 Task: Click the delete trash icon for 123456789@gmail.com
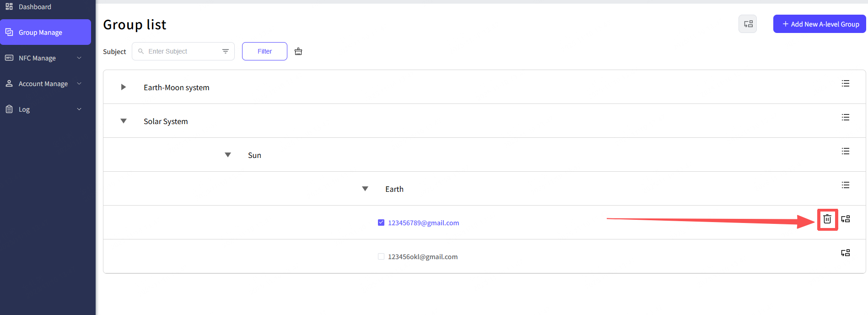point(827,219)
